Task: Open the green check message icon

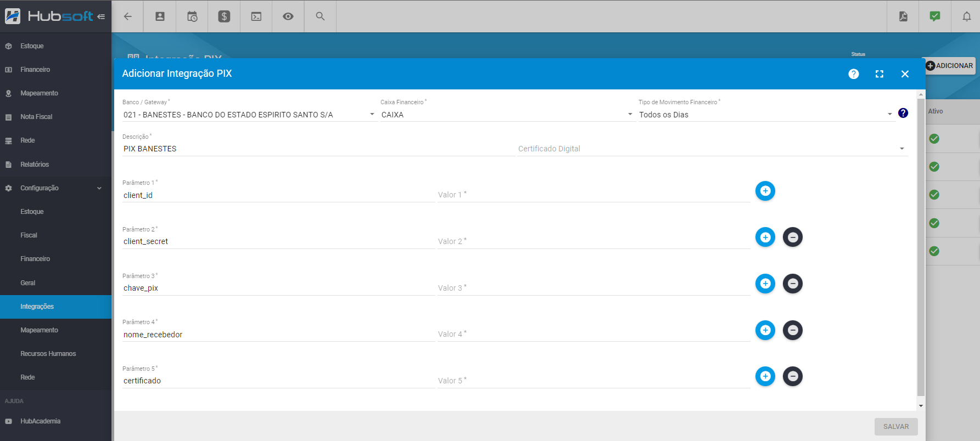Action: (x=935, y=16)
